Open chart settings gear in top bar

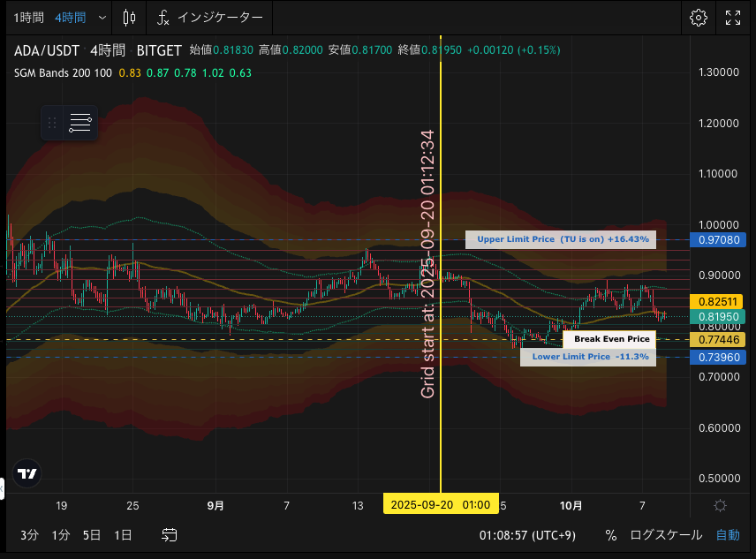pyautogui.click(x=699, y=18)
